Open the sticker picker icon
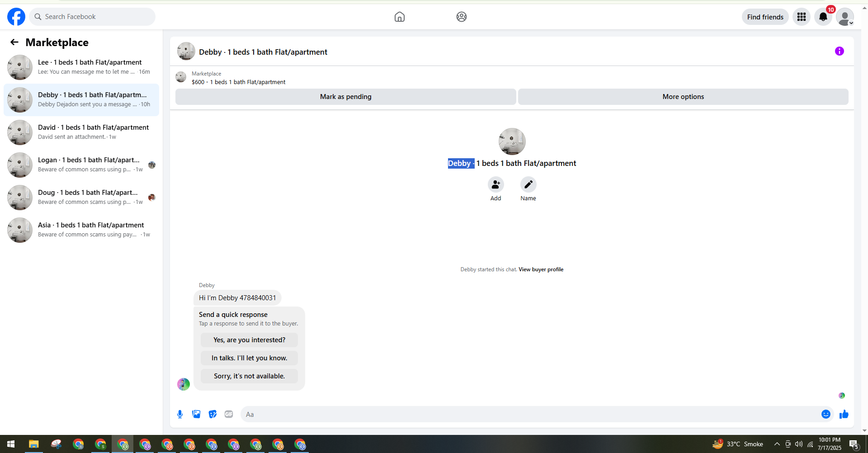Image resolution: width=868 pixels, height=453 pixels. (212, 414)
